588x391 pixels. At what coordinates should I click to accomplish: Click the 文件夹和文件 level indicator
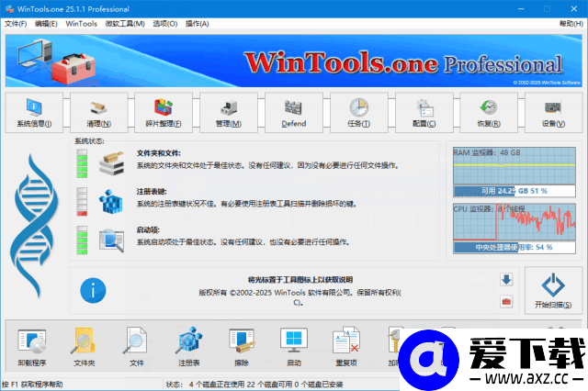[x=82, y=163]
